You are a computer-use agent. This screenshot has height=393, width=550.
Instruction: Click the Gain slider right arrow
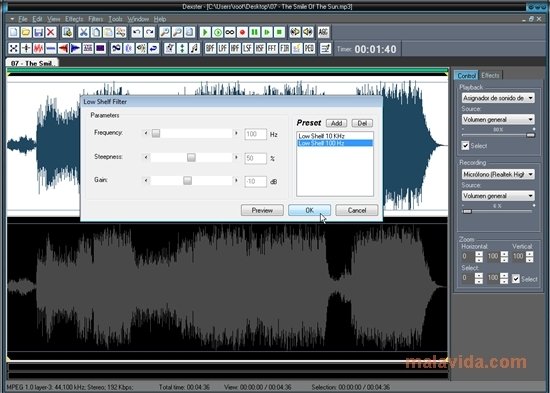236,180
